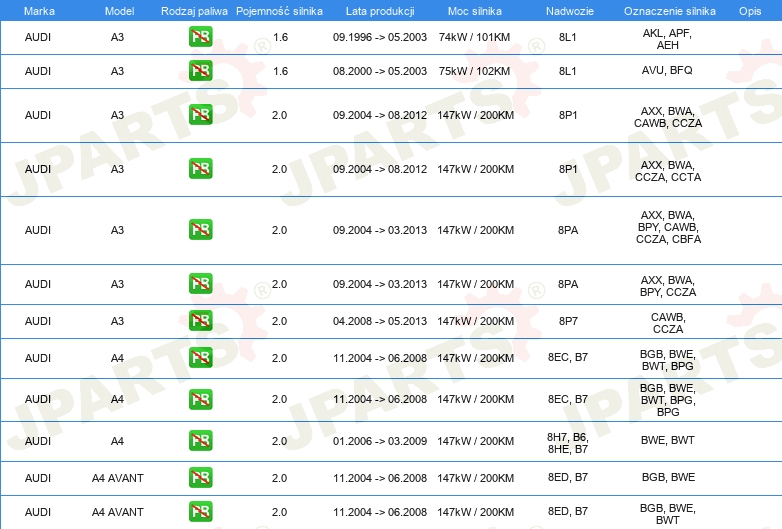Select AUDI in the AVU, BFQ row

(38, 71)
